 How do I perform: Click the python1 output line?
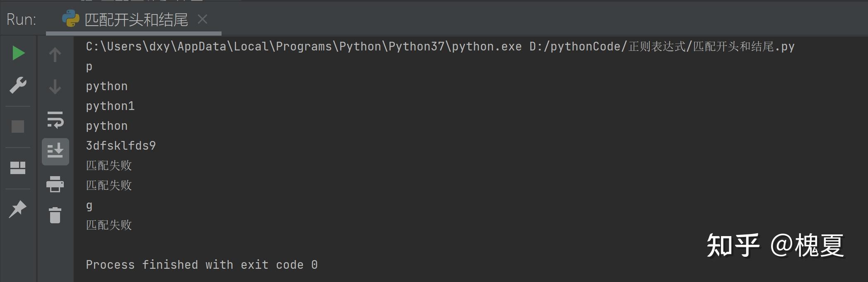pyautogui.click(x=110, y=106)
